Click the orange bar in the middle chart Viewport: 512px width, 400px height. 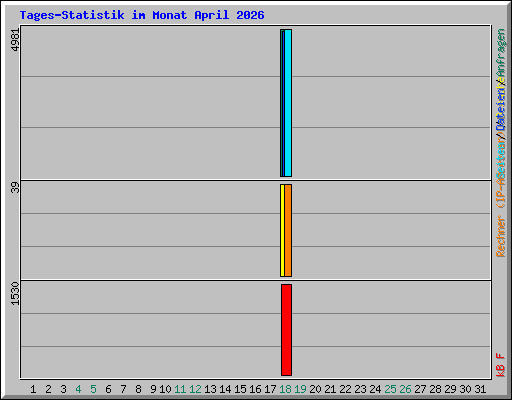(288, 230)
